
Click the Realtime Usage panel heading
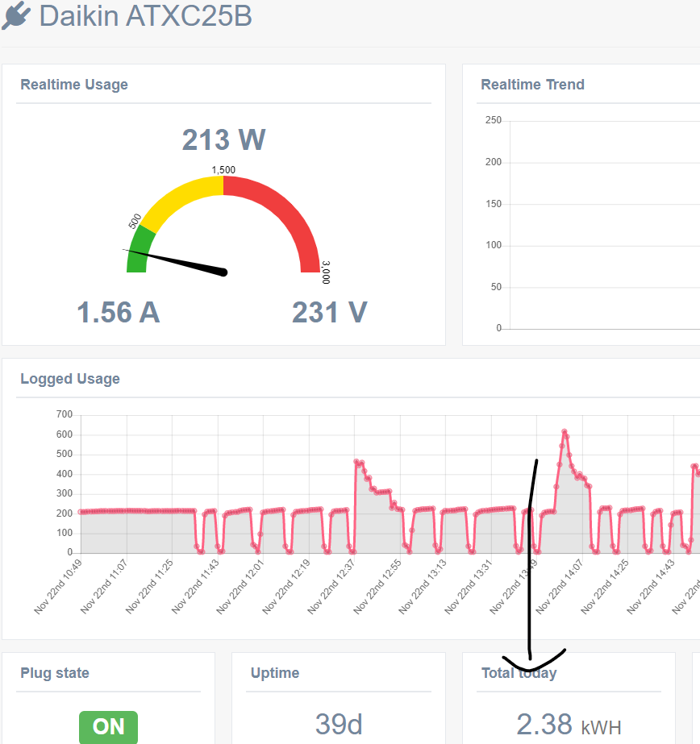coord(74,85)
